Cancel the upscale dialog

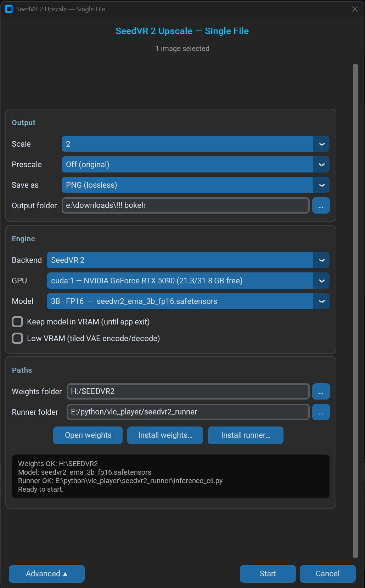tap(328, 574)
